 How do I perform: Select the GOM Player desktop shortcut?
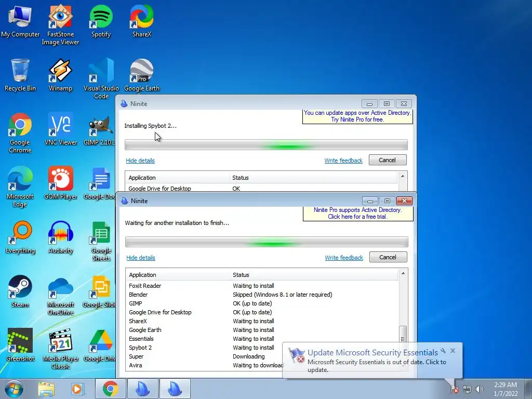coord(61,183)
